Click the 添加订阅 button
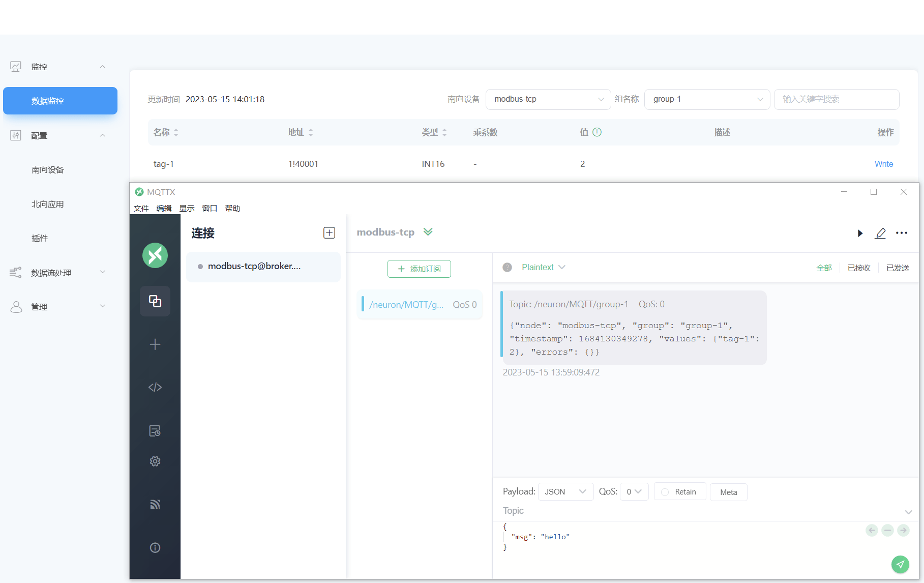The image size is (924, 583). click(419, 269)
